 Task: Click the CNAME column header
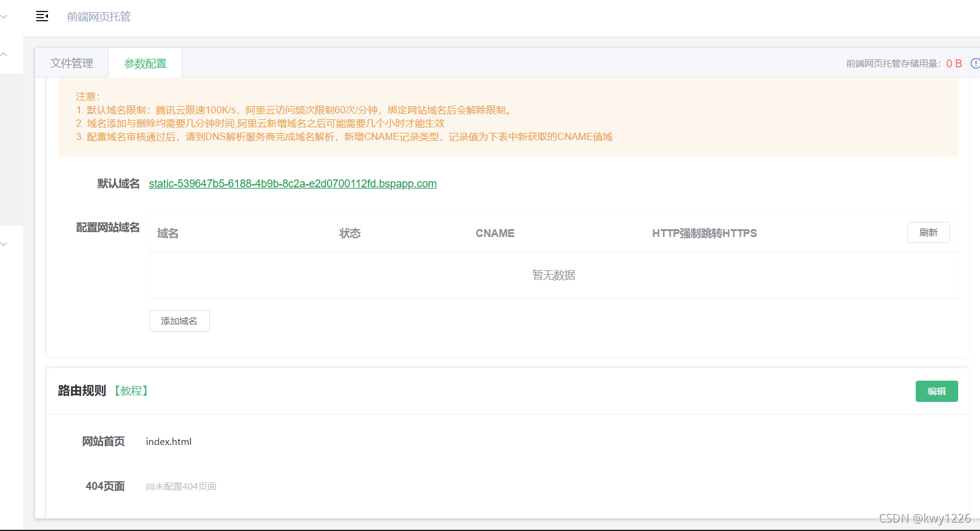pos(495,233)
